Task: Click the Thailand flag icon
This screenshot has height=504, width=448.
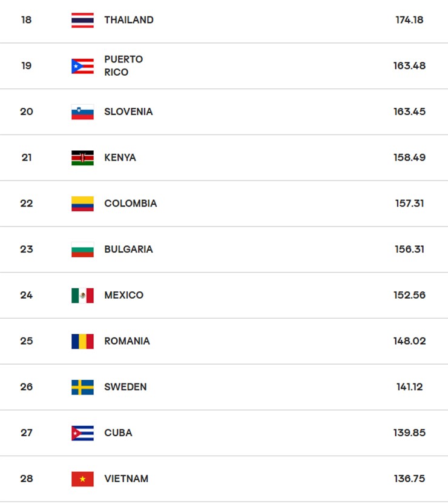Action: (x=82, y=20)
